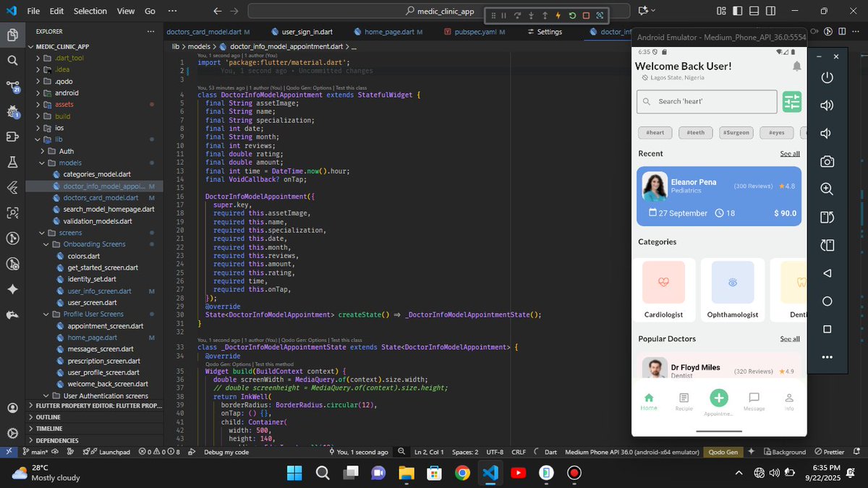Open the Manage gear in activity bar
This screenshot has width=868, height=488.
12,433
